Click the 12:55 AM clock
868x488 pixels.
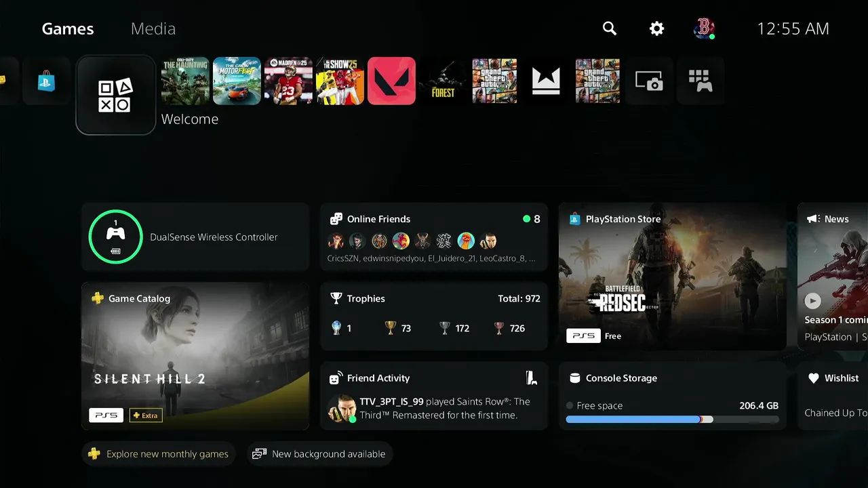793,28
